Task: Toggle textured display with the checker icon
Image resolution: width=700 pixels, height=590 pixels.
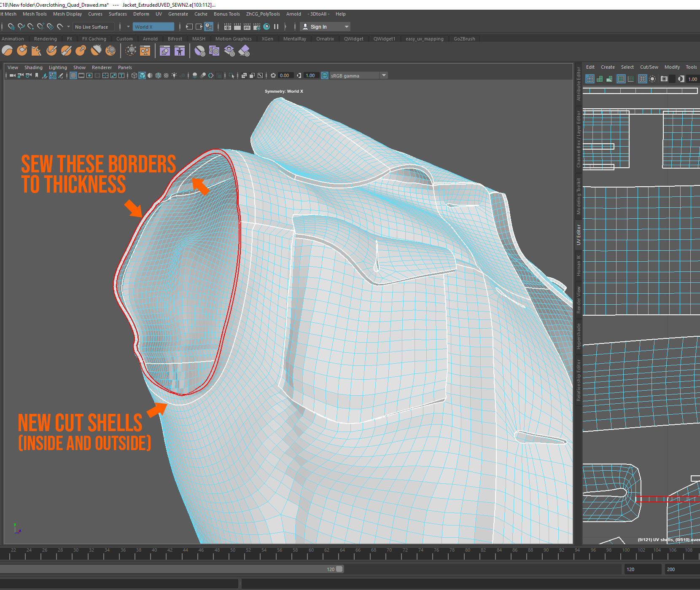Action: 167,75
